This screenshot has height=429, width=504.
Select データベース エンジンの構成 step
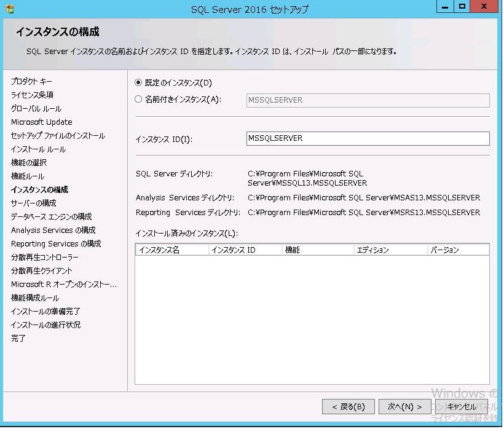tap(51, 216)
